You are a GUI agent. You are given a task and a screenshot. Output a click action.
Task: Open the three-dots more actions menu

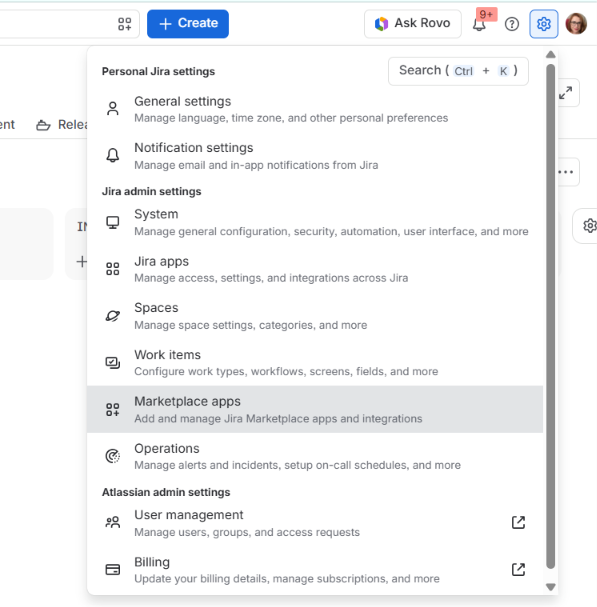click(x=566, y=172)
